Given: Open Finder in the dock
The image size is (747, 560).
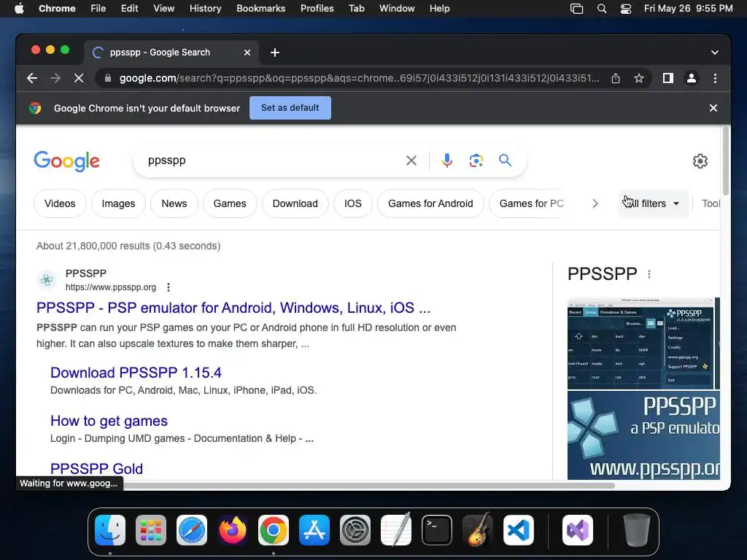Looking at the screenshot, I should [110, 530].
